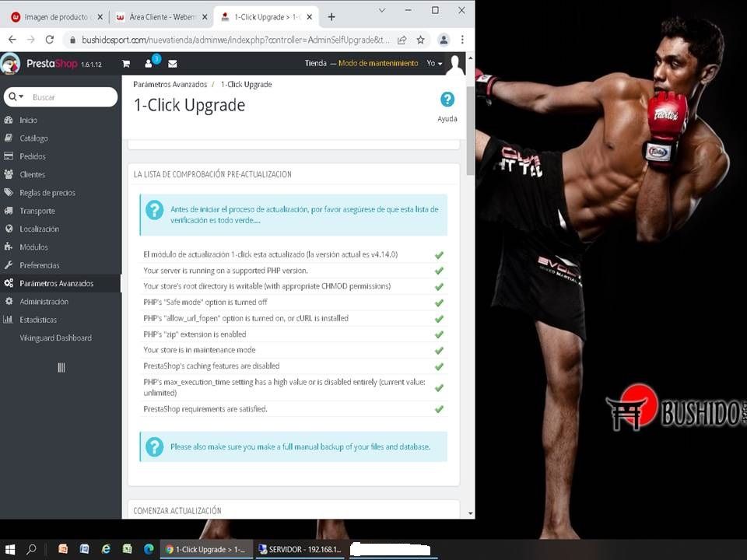Open Microsoft Edge from taskbar
Image resolution: width=747 pixels, height=560 pixels.
[149, 549]
